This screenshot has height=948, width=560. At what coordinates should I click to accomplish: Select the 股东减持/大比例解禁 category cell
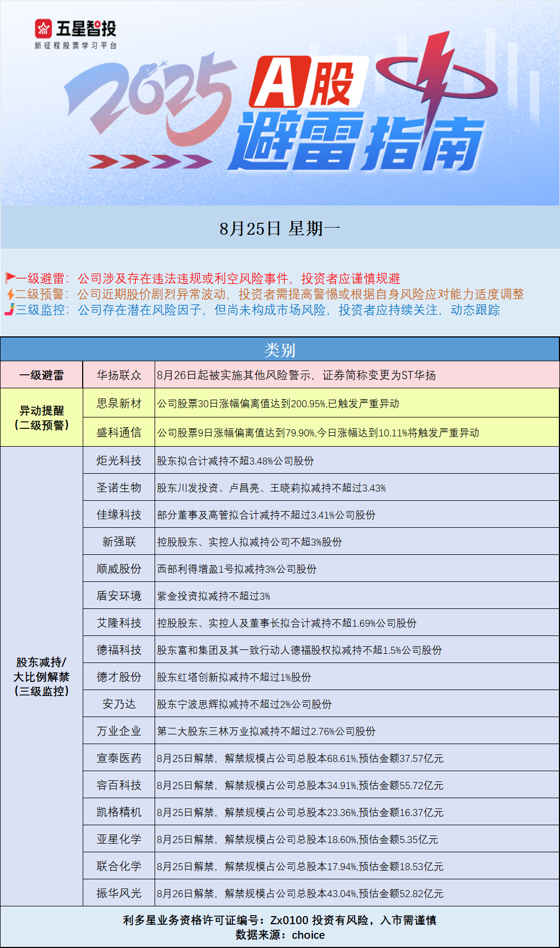click(x=42, y=677)
